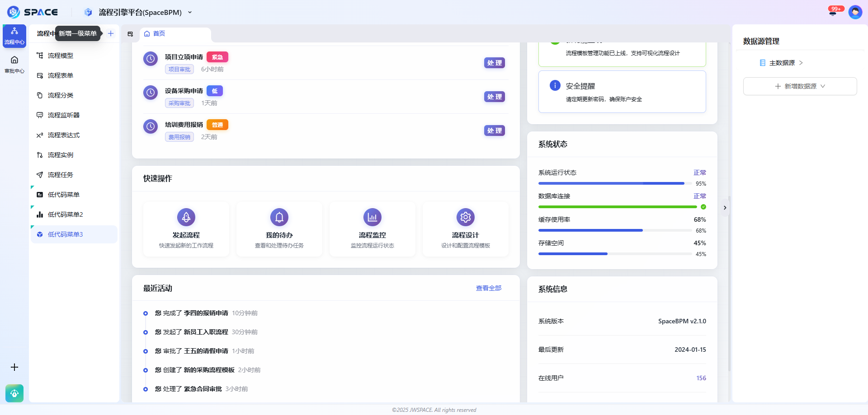Click the assistant icon at bottom-left corner
The height and width of the screenshot is (415, 868).
click(14, 393)
